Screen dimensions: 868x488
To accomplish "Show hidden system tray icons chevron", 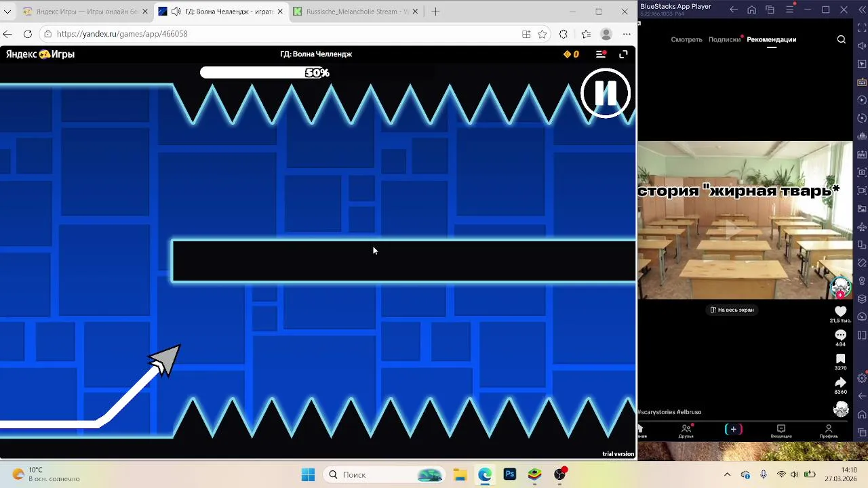I will pyautogui.click(x=727, y=474).
